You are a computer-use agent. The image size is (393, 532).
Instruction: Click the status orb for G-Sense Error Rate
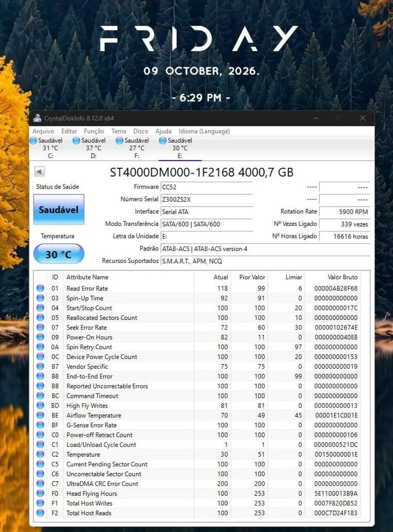[40, 425]
